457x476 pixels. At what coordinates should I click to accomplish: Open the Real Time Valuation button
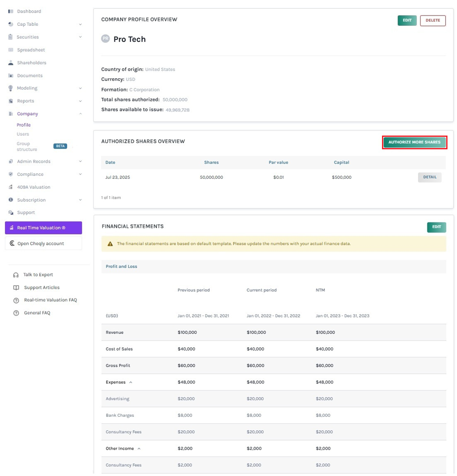coord(43,228)
